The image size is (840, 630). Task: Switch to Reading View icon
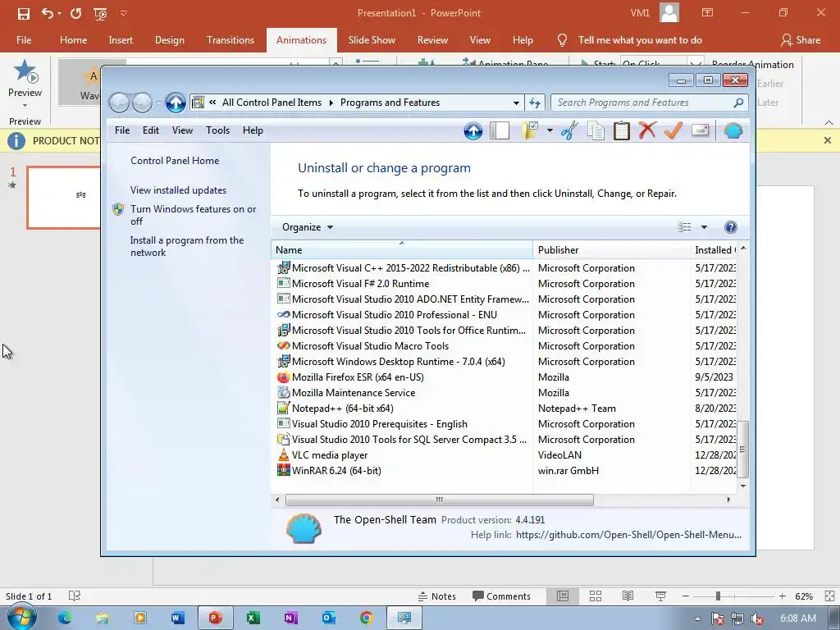pyautogui.click(x=628, y=596)
